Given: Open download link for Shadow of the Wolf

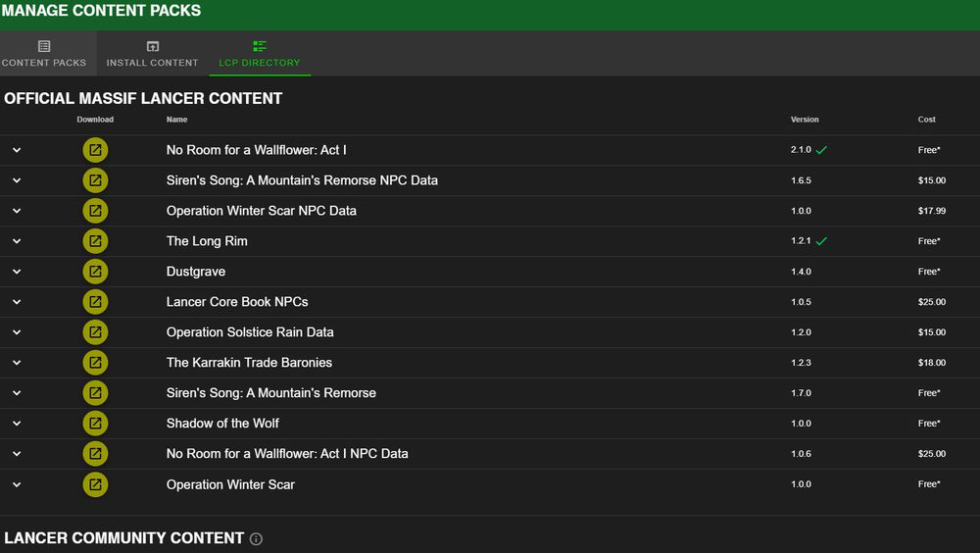Looking at the screenshot, I should point(95,423).
